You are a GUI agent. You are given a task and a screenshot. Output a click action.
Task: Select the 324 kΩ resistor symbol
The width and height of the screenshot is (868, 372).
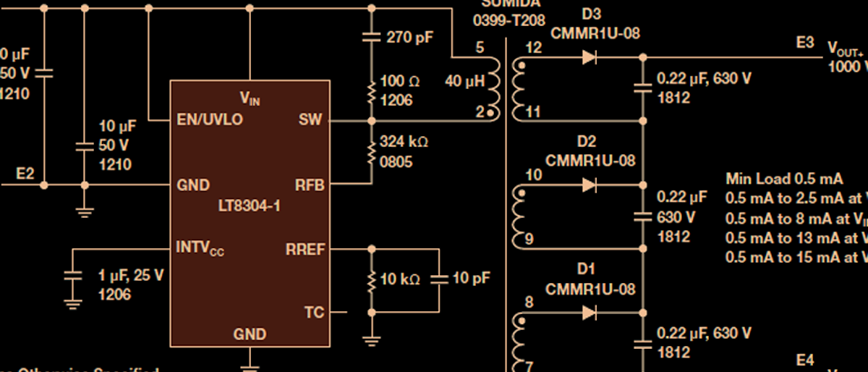click(372, 153)
